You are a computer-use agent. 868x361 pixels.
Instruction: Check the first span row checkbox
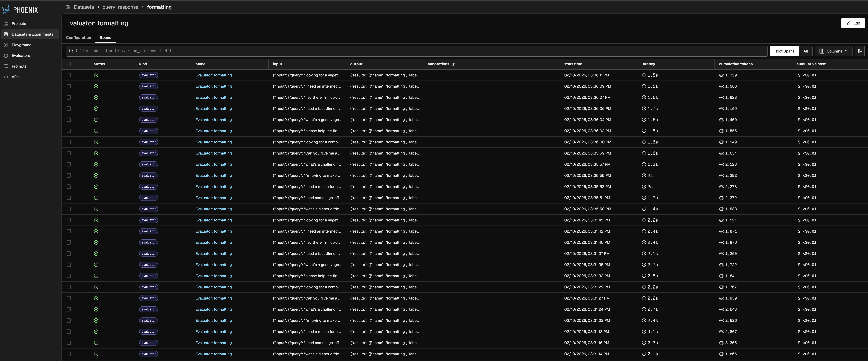69,75
